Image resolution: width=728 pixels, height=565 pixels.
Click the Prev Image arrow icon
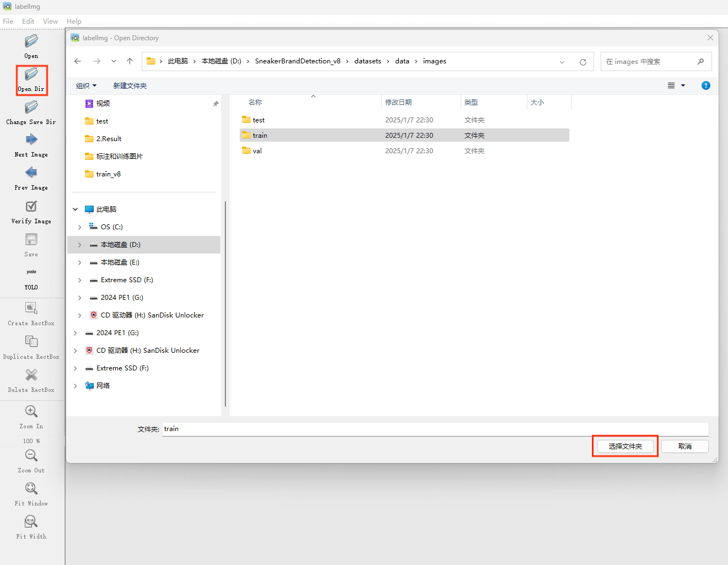(31, 173)
